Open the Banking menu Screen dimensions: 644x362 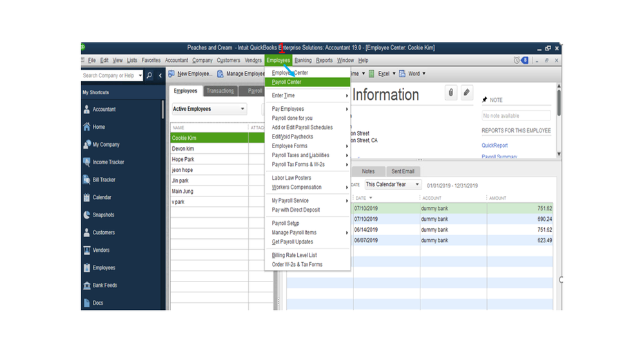(303, 61)
